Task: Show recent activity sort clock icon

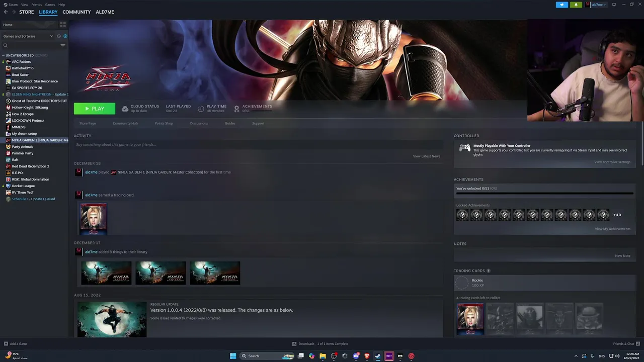Action: [x=59, y=36]
